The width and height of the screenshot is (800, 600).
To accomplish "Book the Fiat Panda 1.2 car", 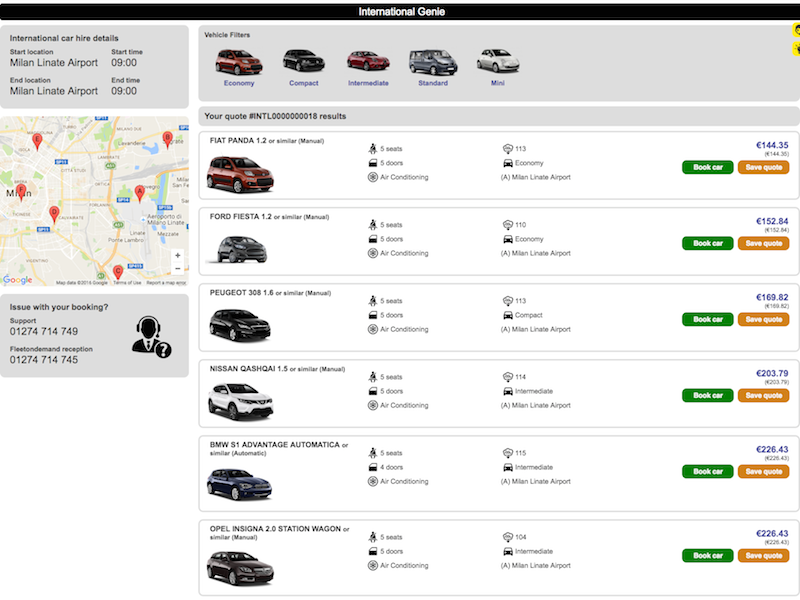I will point(707,167).
